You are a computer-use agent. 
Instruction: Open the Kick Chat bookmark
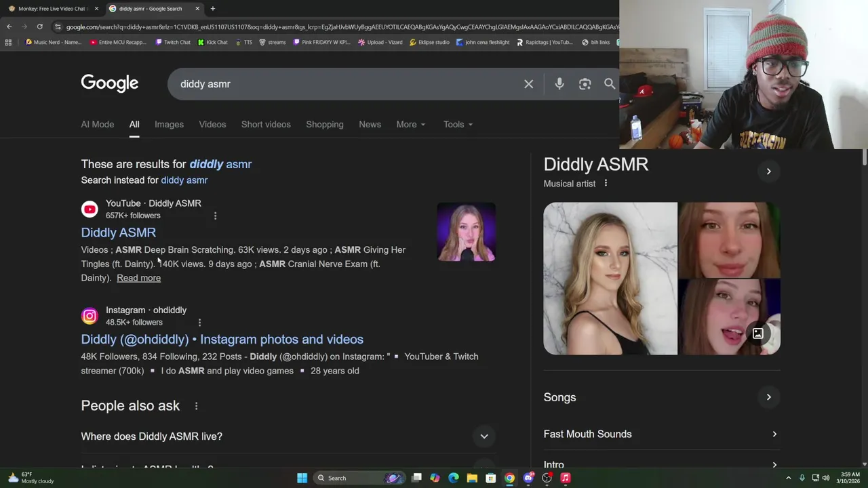[x=213, y=42]
